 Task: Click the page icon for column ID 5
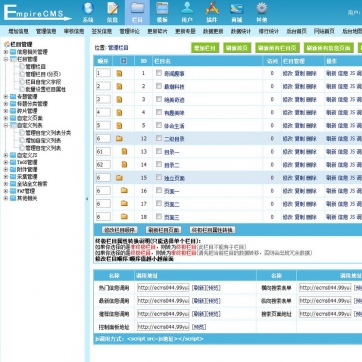pyautogui.click(x=119, y=126)
